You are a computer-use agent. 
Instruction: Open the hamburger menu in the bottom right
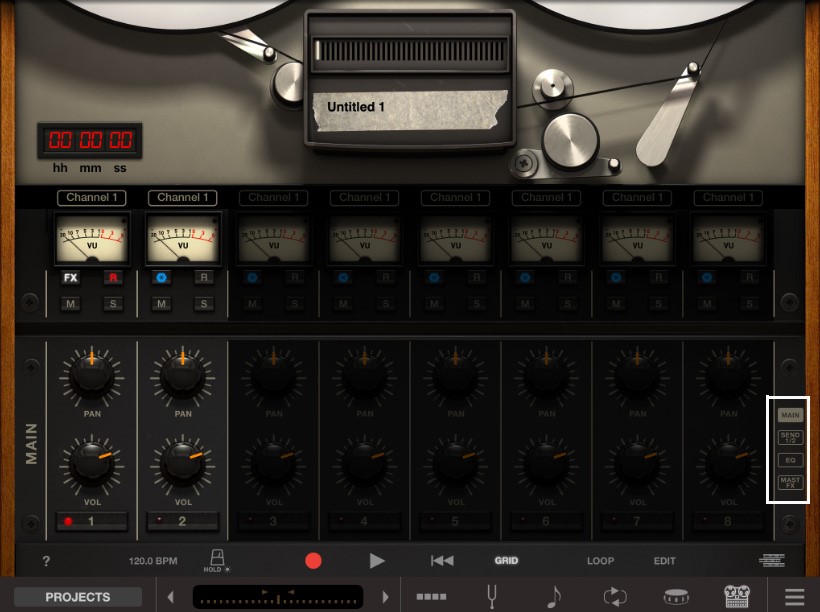point(795,597)
